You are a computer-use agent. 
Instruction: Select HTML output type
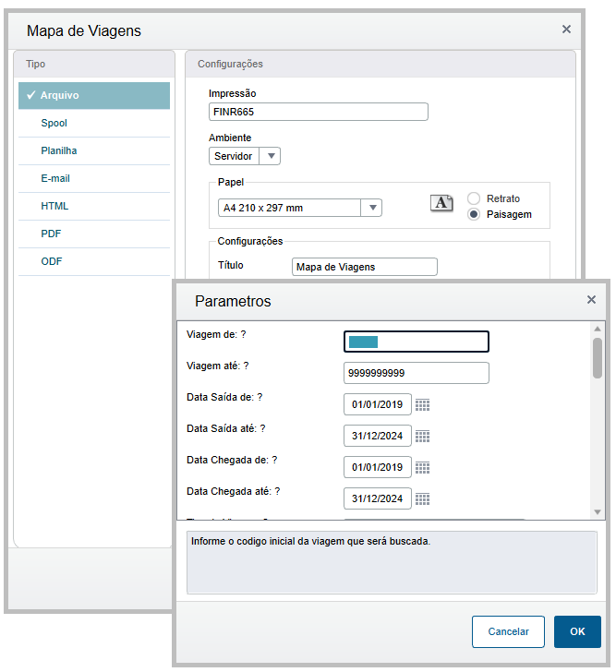click(x=94, y=206)
